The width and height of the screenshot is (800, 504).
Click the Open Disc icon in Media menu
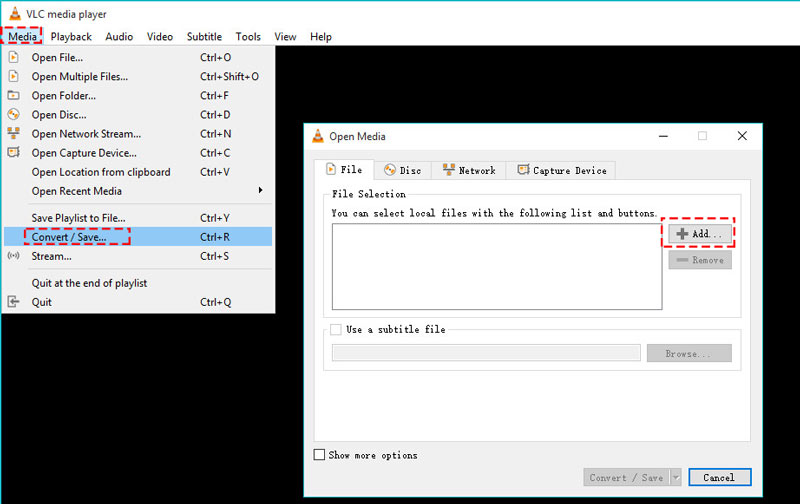pos(13,115)
